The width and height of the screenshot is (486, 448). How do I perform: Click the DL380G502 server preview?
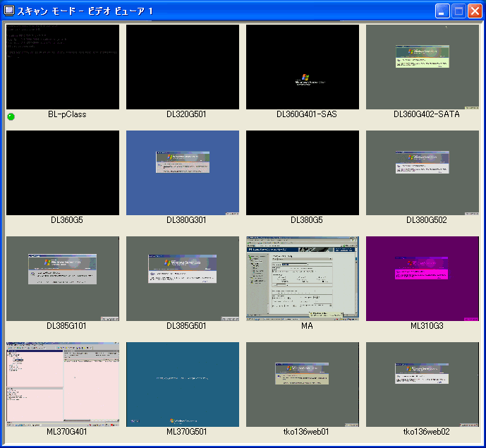pyautogui.click(x=423, y=173)
